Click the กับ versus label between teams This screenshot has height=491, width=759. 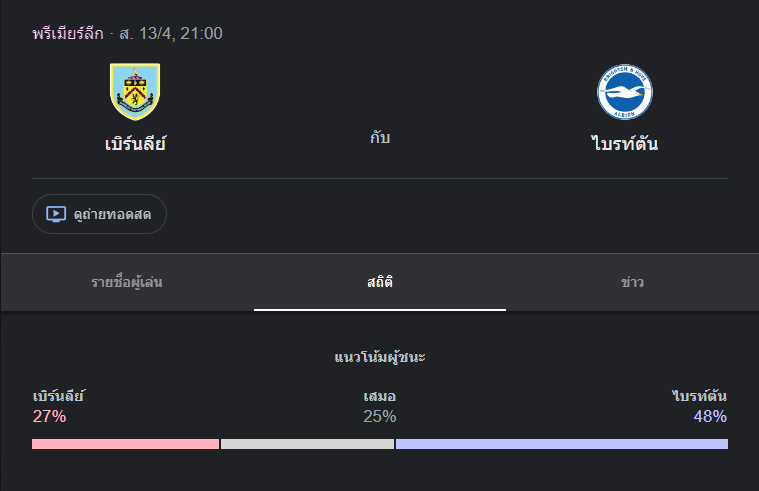[380, 138]
